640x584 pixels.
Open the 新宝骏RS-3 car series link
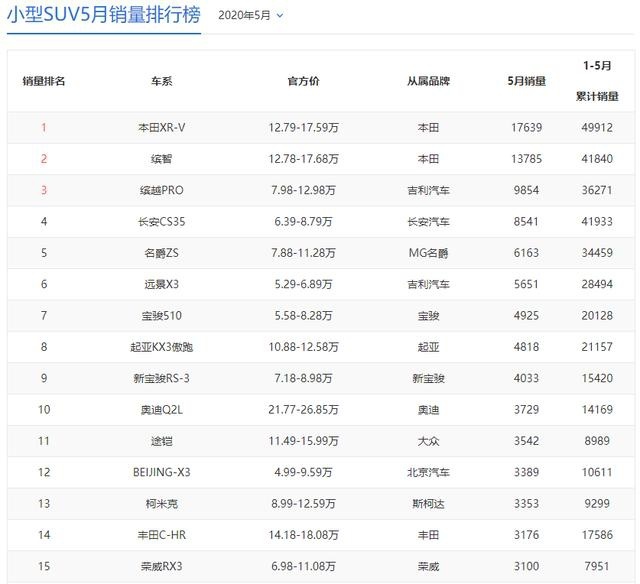point(162,378)
